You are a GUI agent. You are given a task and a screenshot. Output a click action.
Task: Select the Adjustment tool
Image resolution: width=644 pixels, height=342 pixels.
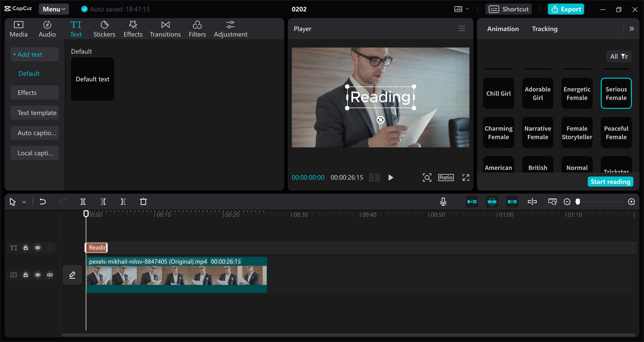(x=230, y=28)
